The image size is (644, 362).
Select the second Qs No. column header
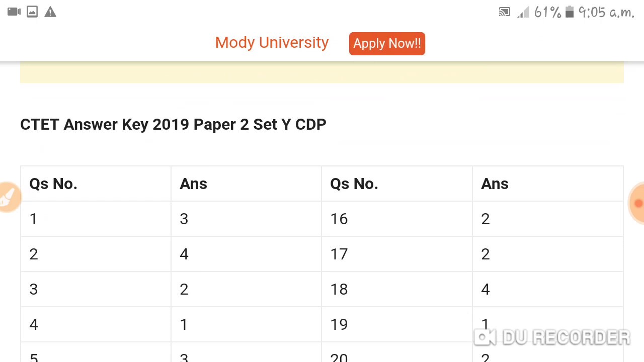pos(354,184)
